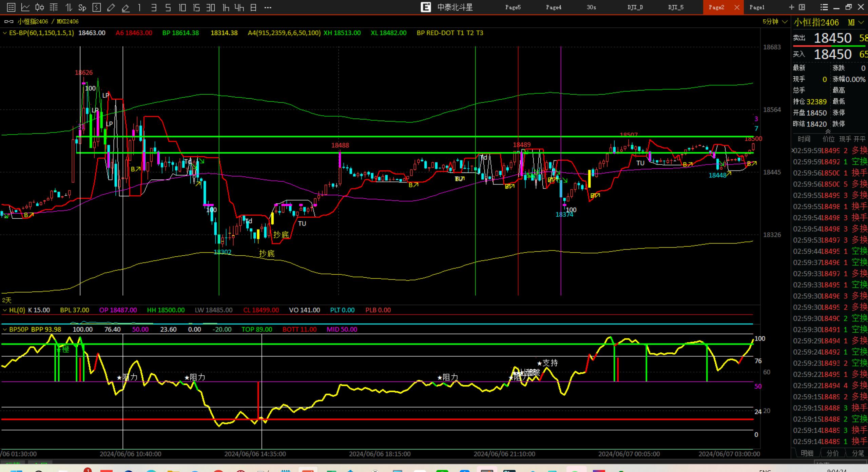The height and width of the screenshot is (472, 868).
Task: Switch to 30s tab
Action: click(591, 7)
